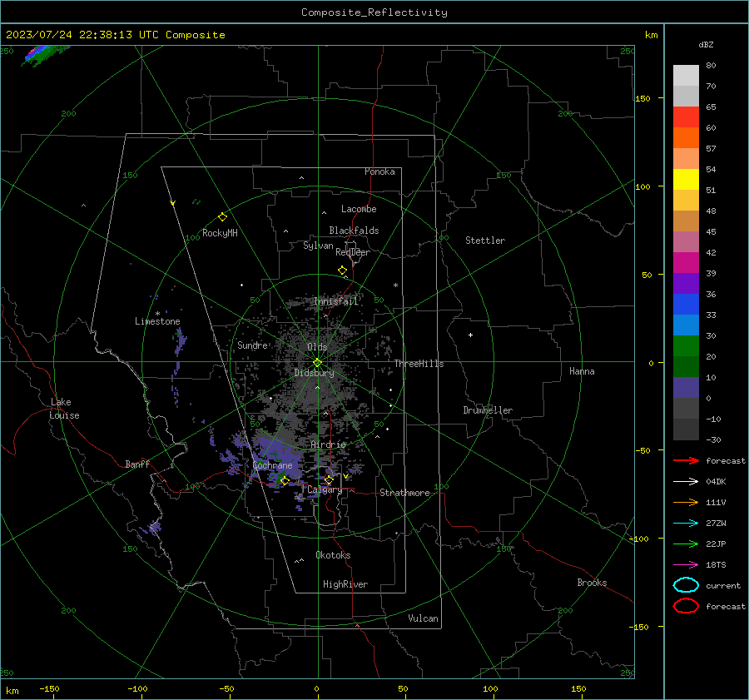Click the bright green swatch in dBZ scale

click(686, 345)
